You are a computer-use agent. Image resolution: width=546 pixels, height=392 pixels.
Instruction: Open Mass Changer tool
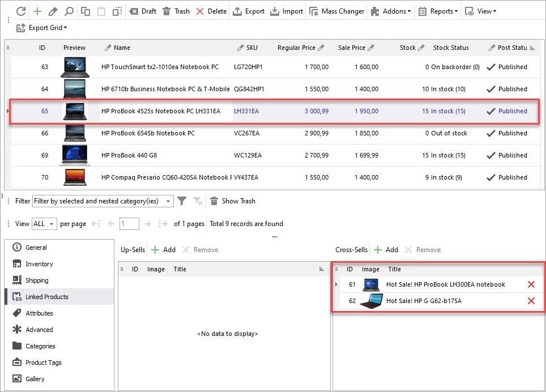337,11
